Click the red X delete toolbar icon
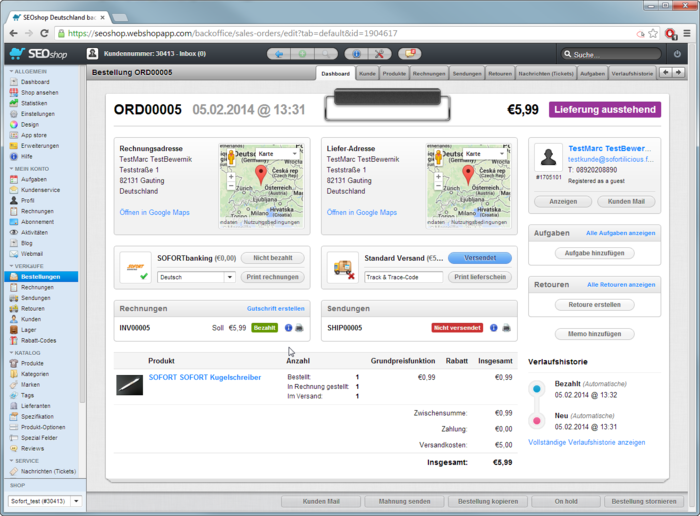 pyautogui.click(x=381, y=54)
